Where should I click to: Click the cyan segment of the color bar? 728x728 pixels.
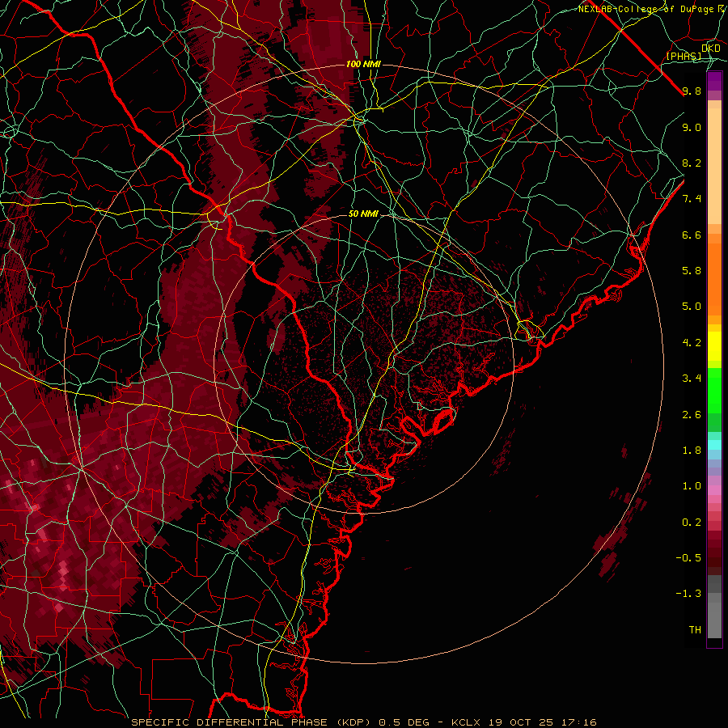pos(714,445)
